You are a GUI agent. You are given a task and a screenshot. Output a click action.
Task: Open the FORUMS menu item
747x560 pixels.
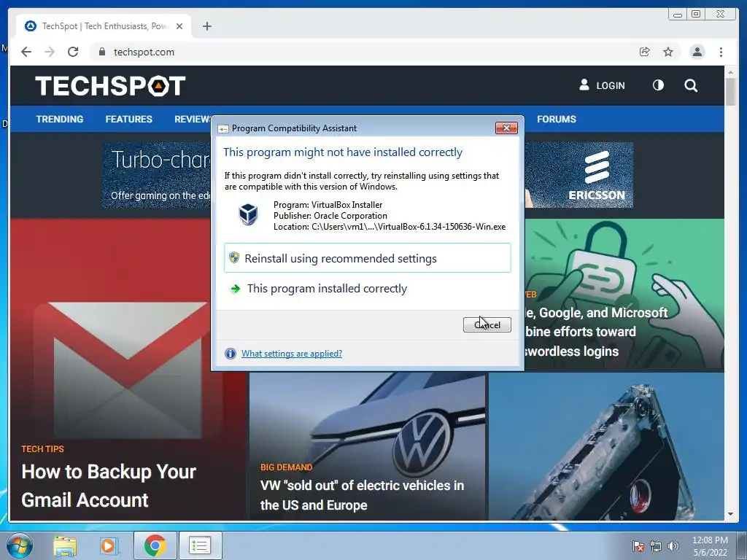click(x=557, y=119)
